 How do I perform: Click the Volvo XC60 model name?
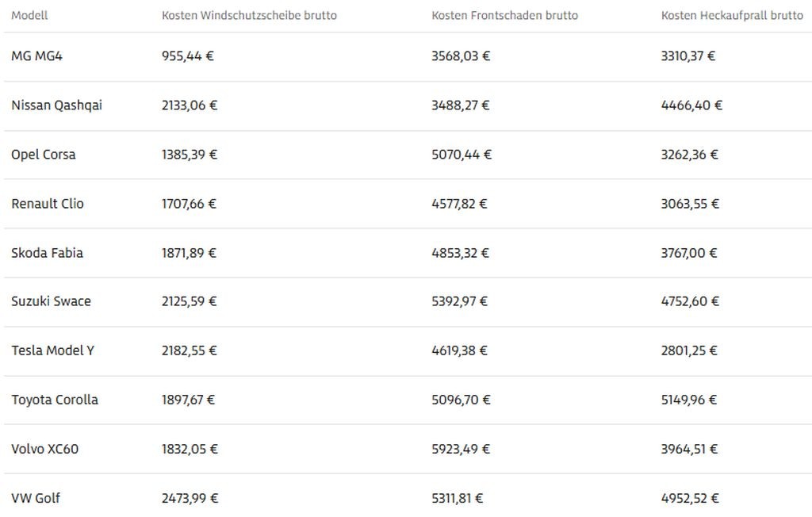tap(44, 449)
